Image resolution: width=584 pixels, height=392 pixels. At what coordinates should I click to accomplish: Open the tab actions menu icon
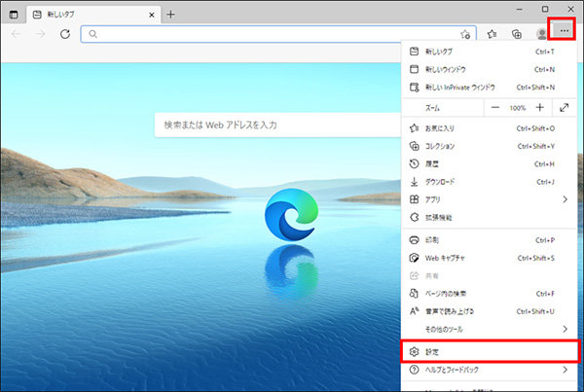14,15
